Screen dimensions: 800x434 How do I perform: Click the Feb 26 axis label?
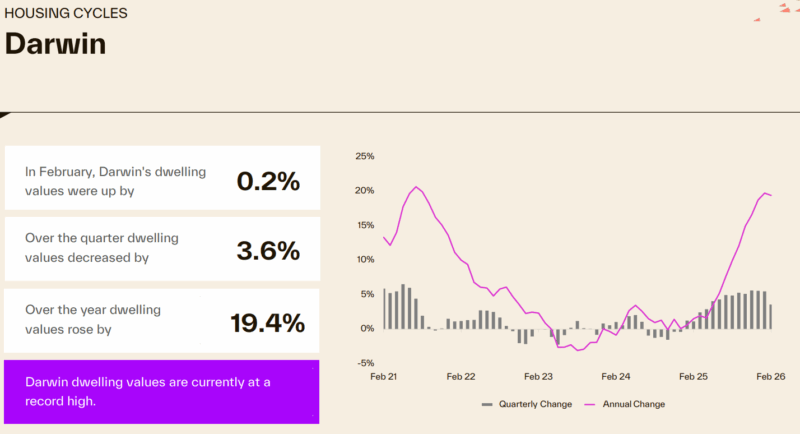click(771, 377)
